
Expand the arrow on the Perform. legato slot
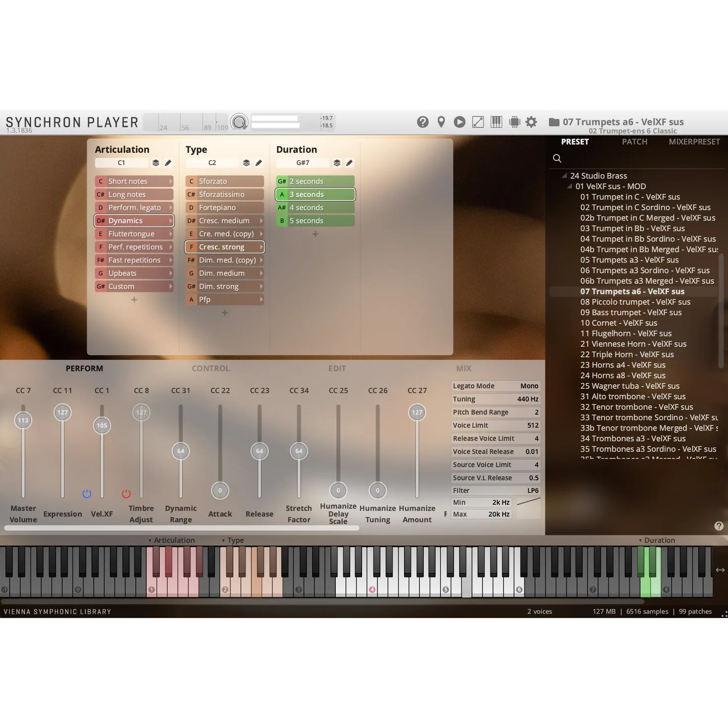(170, 208)
